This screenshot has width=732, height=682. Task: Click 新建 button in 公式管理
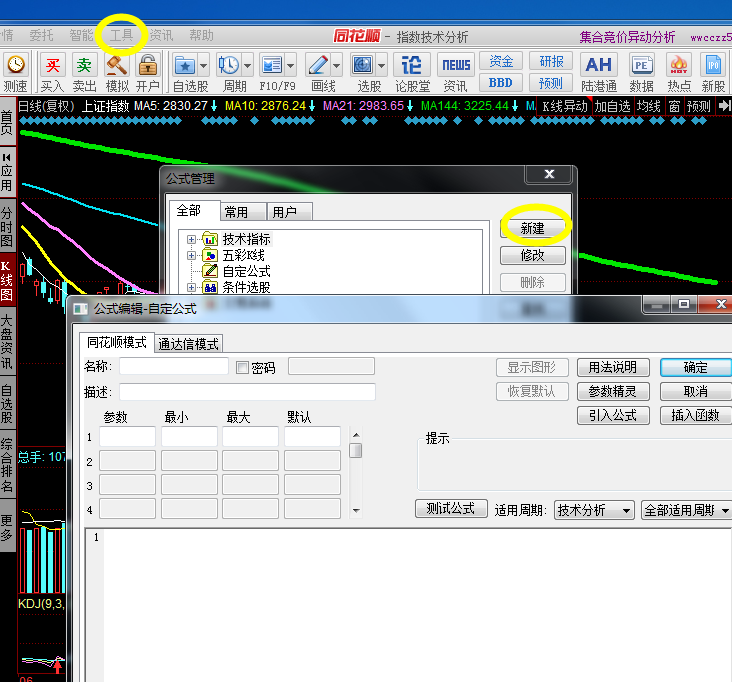533,229
